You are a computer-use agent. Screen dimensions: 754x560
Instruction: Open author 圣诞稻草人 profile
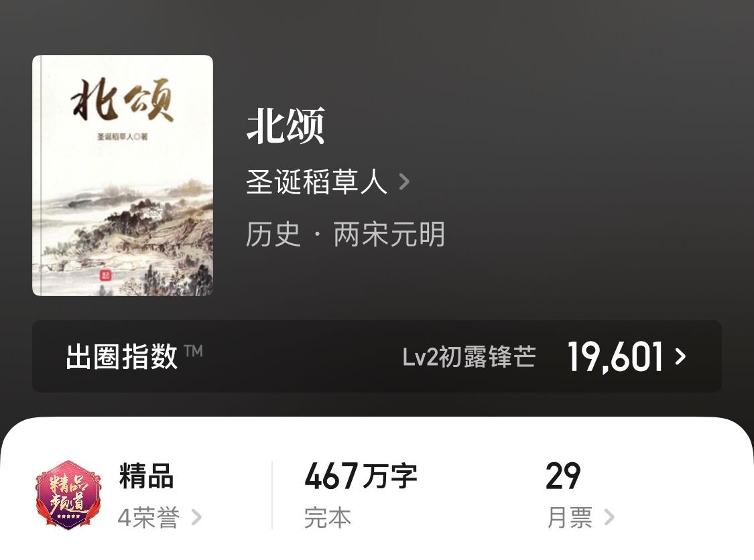click(x=316, y=182)
